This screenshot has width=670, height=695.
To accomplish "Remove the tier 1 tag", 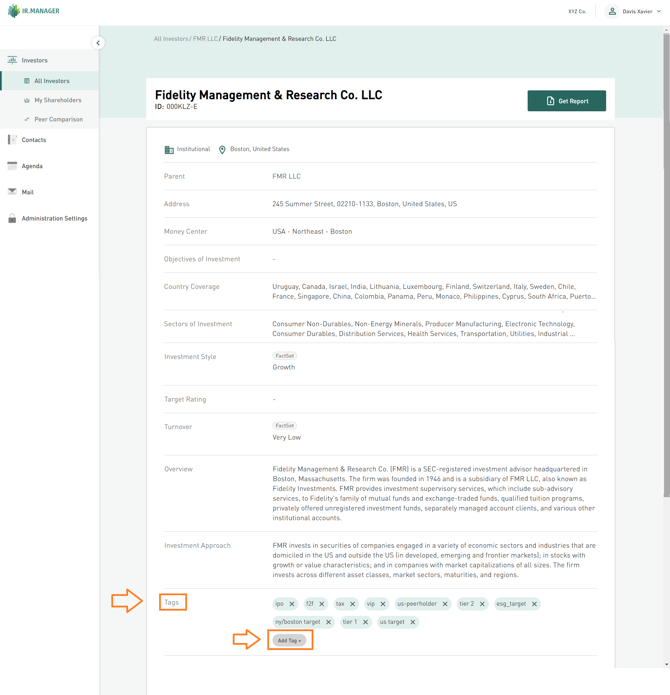I will (365, 622).
